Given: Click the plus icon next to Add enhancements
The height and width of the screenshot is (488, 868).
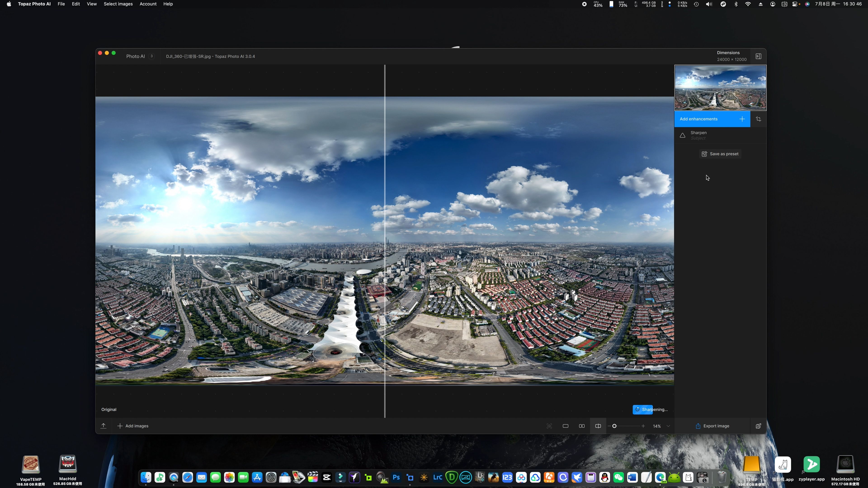Looking at the screenshot, I should [742, 119].
